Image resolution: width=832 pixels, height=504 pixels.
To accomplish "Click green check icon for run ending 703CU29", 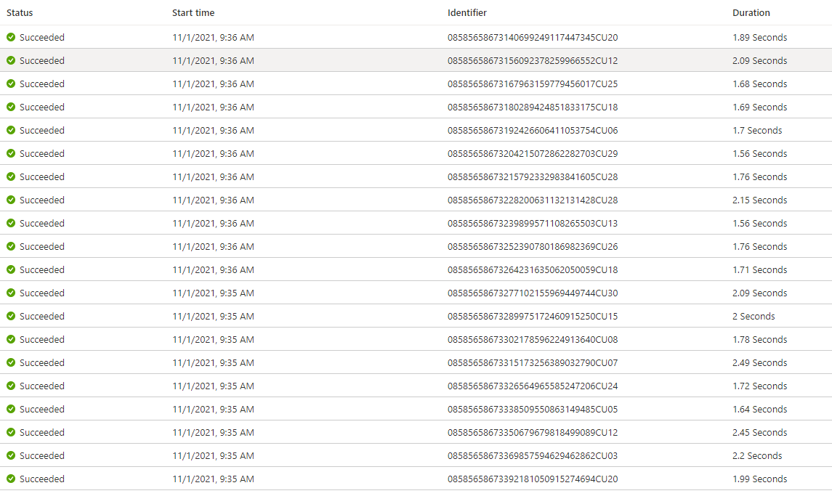I will (11, 154).
